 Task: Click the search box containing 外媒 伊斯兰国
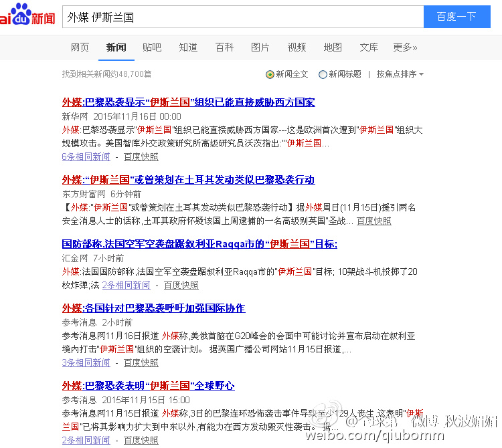click(243, 17)
